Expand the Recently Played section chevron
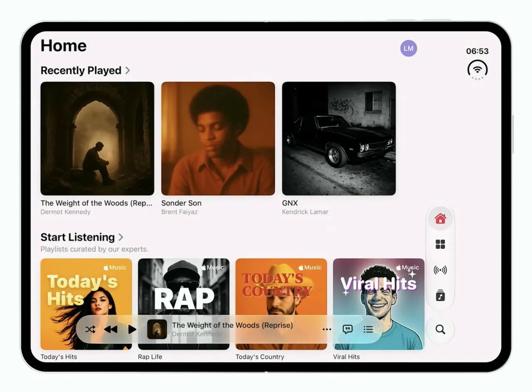 [x=128, y=71]
